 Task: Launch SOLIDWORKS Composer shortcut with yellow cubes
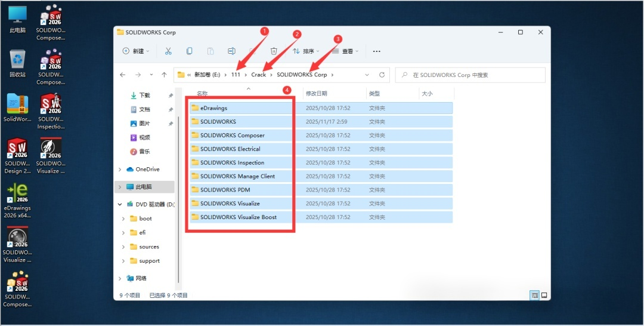point(17,289)
